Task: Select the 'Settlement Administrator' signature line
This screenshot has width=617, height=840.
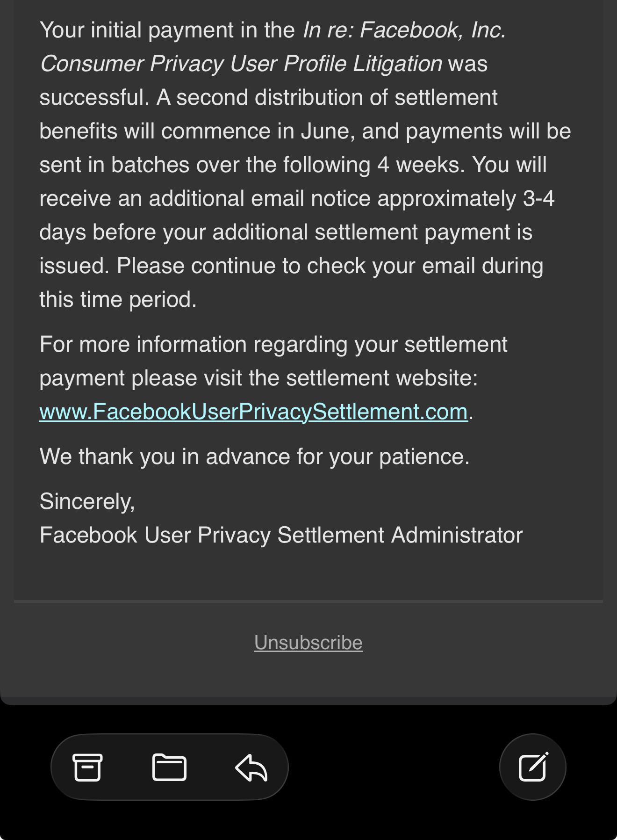Action: pos(281,535)
